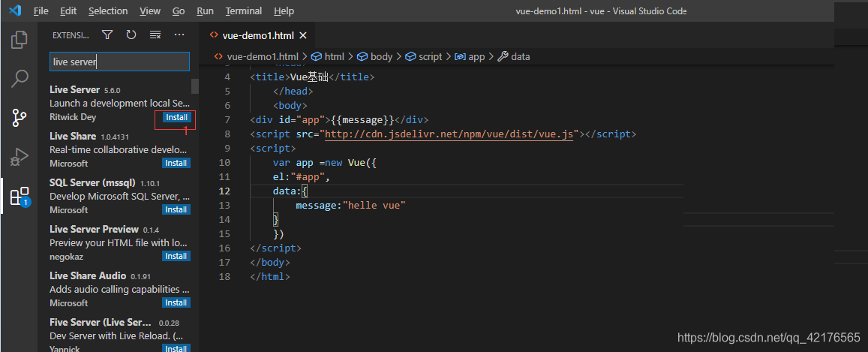Click the Vue基础 title text in code

(309, 77)
